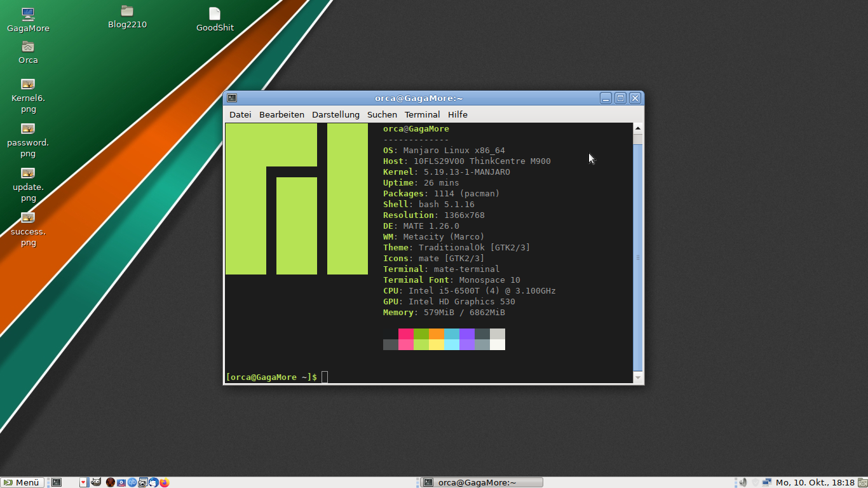Screen dimensions: 868x488
Task: Open the Hilfe menu
Action: 458,114
